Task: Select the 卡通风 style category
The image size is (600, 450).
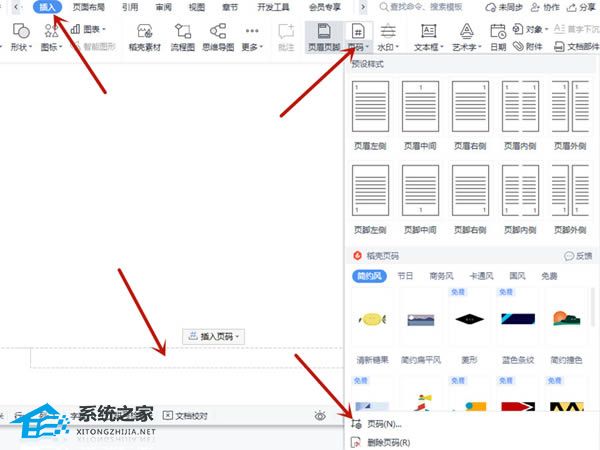Action: pyautogui.click(x=481, y=276)
